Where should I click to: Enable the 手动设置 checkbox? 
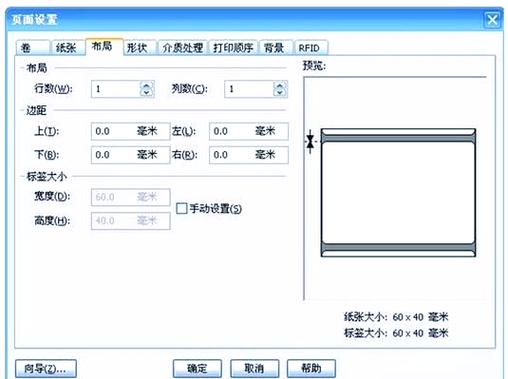pyautogui.click(x=182, y=209)
